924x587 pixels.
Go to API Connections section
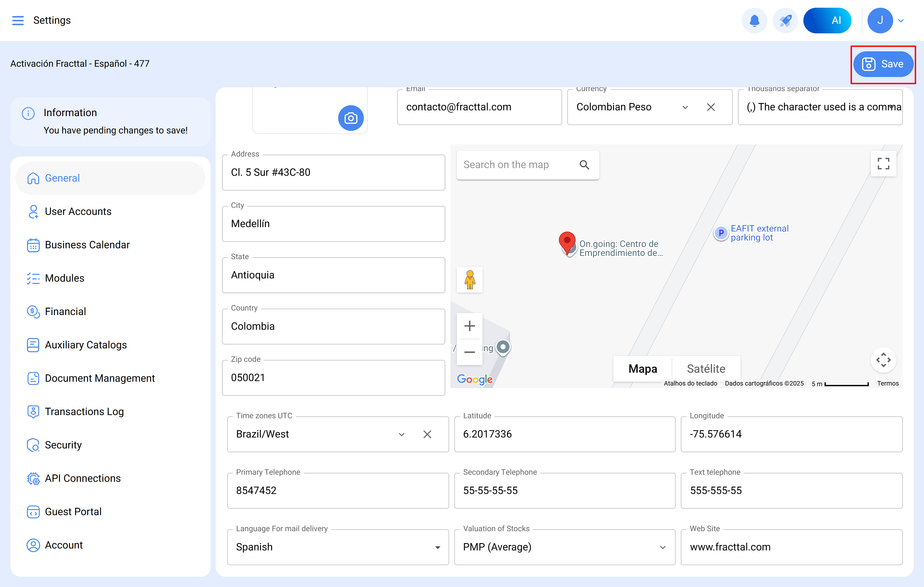tap(82, 478)
